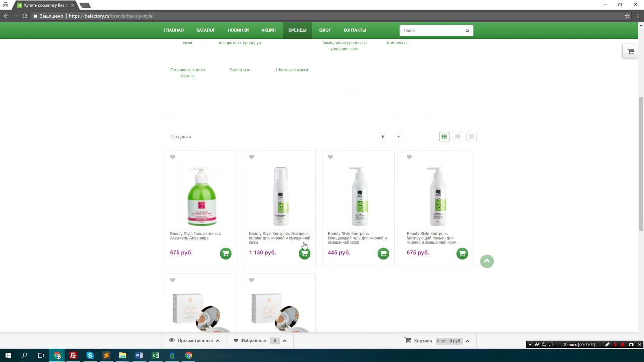Open the Шелковые маски category link
Screen dimensions: 644x362
(x=292, y=70)
